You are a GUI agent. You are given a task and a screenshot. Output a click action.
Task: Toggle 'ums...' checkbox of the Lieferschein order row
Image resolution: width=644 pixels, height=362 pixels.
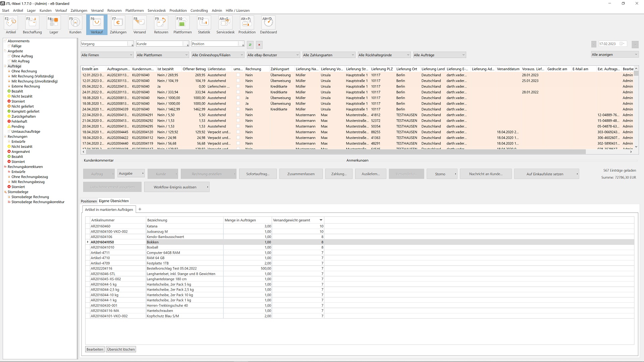pos(238,86)
